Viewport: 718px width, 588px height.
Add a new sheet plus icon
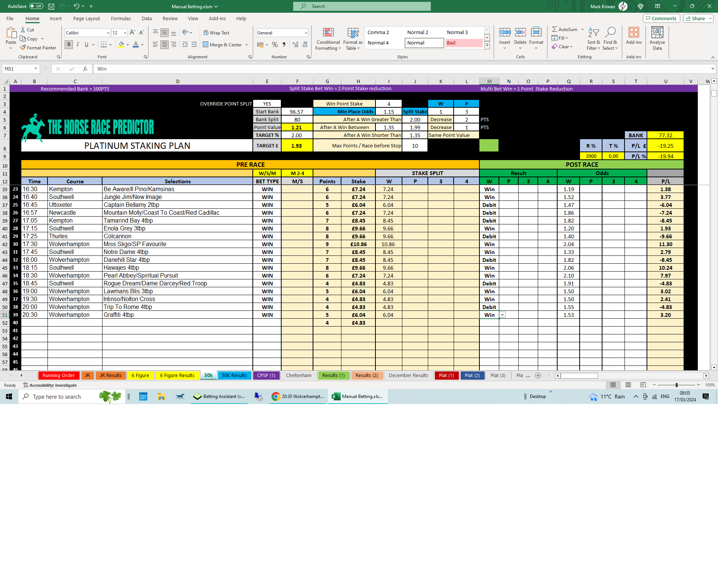(x=538, y=376)
